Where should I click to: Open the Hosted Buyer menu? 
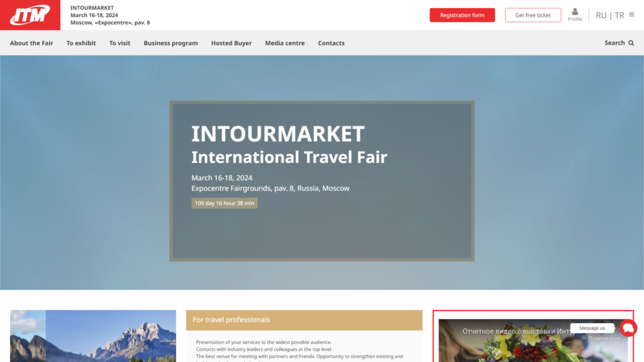tap(231, 43)
